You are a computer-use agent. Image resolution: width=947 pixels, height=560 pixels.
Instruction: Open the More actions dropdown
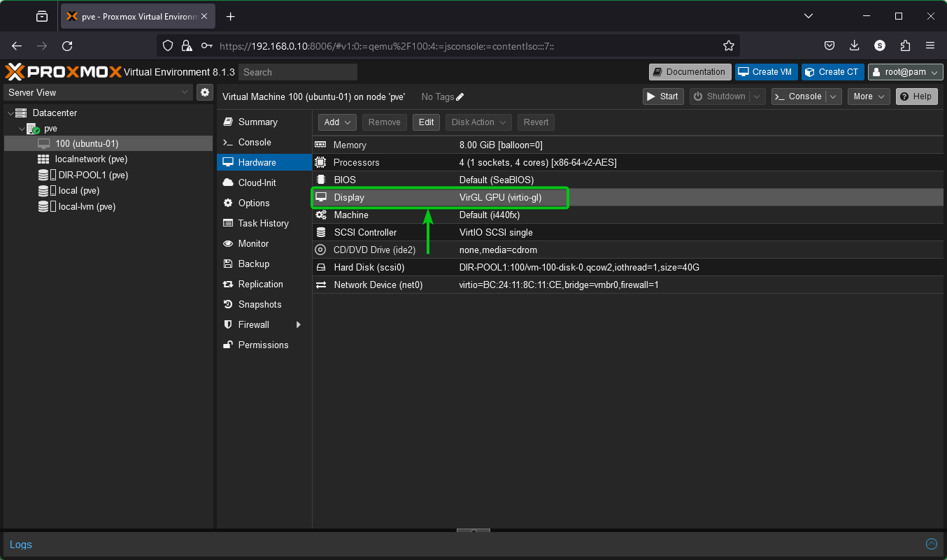pos(869,96)
